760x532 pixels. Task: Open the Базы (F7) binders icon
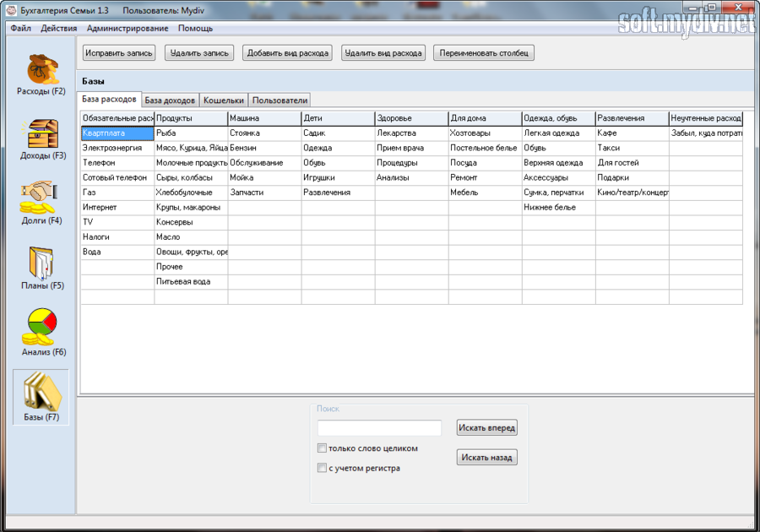[x=41, y=392]
